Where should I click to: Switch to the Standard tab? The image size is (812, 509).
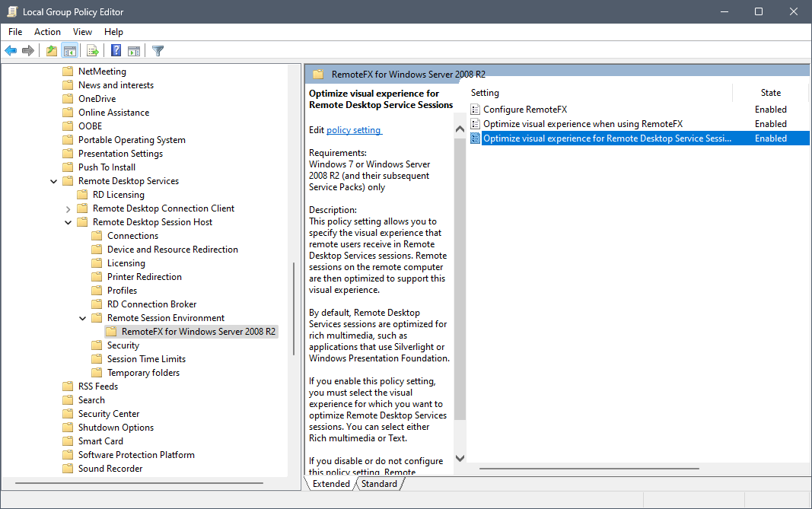[x=379, y=484]
